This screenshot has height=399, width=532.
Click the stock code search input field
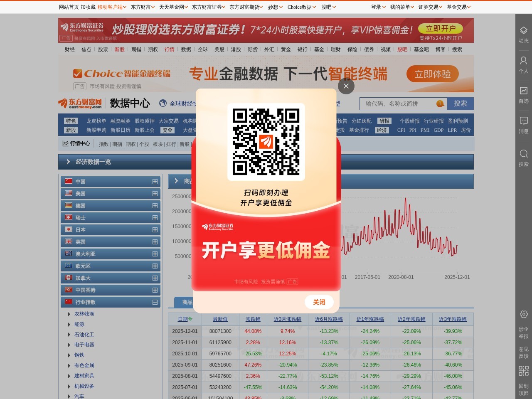coord(403,103)
